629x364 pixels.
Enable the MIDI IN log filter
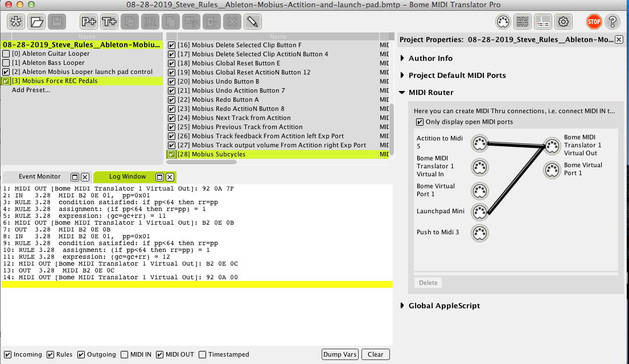click(124, 354)
